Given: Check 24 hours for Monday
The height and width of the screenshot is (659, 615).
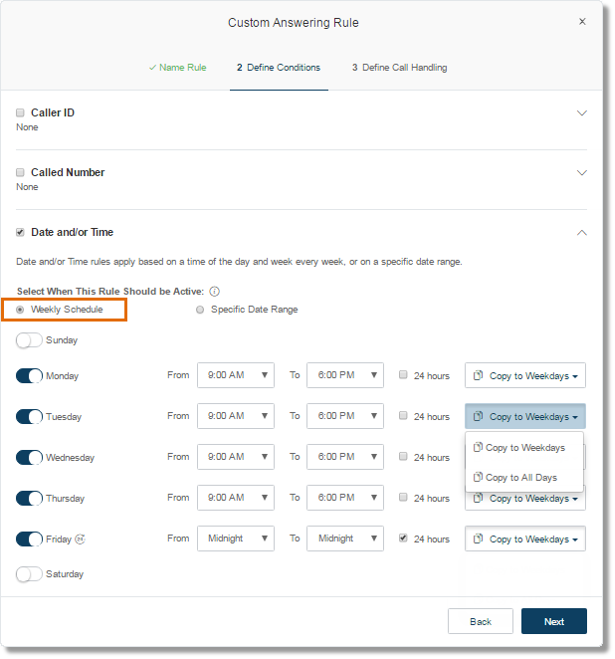Looking at the screenshot, I should 403,374.
